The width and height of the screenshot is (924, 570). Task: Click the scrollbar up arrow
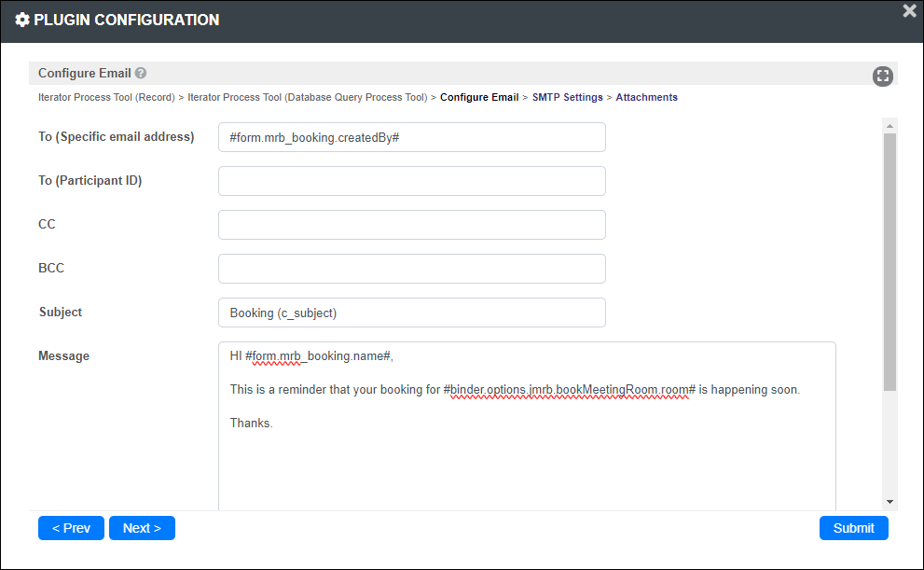(x=890, y=126)
